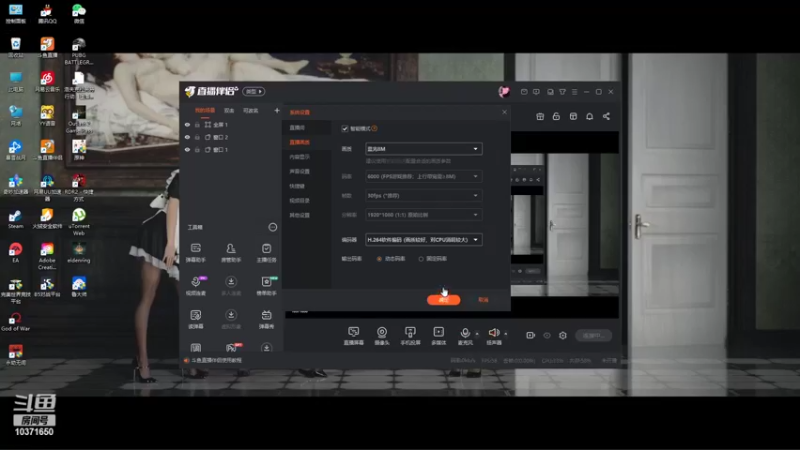Expand the speaker options arrow
The height and width of the screenshot is (450, 800).
pyautogui.click(x=506, y=334)
